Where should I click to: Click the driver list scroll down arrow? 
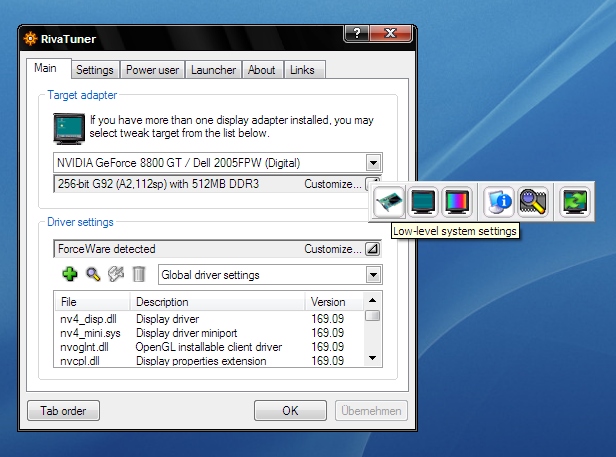(372, 358)
